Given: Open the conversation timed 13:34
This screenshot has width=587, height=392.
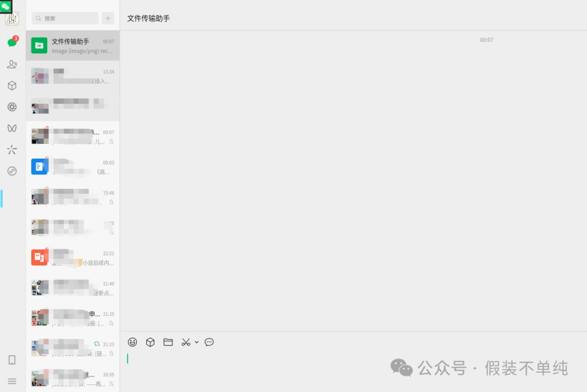Looking at the screenshot, I should coord(73,76).
